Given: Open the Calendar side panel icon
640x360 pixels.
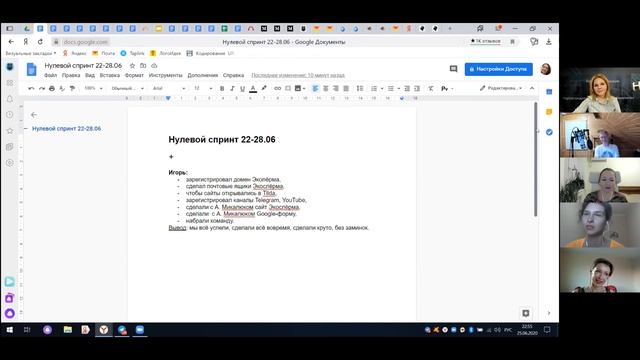Looking at the screenshot, I should pos(549,92).
